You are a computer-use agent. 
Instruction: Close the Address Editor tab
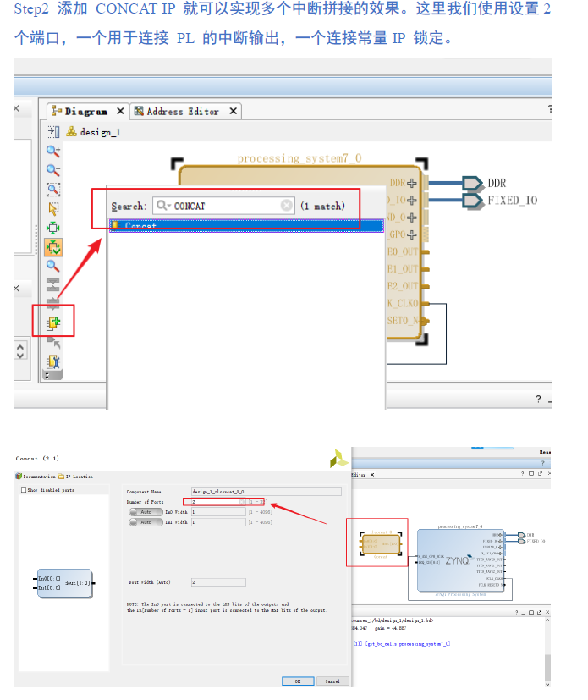(x=233, y=111)
